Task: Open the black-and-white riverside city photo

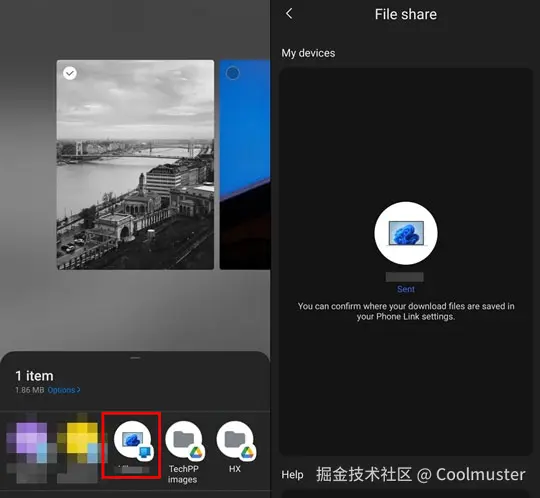Action: [x=135, y=165]
